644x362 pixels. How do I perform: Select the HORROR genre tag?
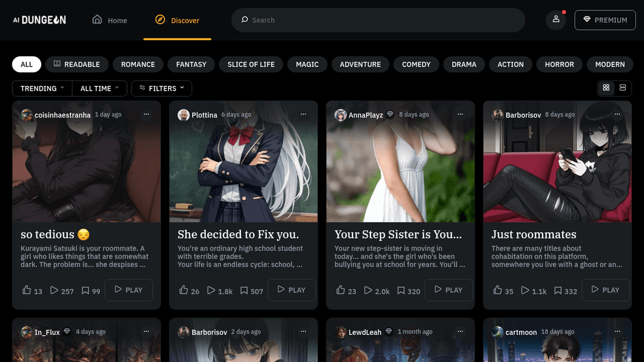(x=559, y=64)
